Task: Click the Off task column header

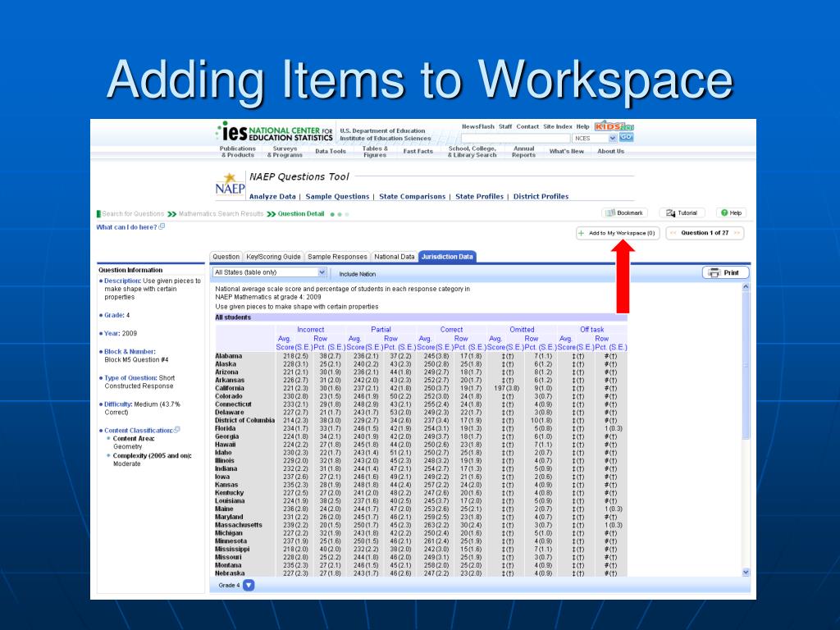Action: (x=592, y=330)
